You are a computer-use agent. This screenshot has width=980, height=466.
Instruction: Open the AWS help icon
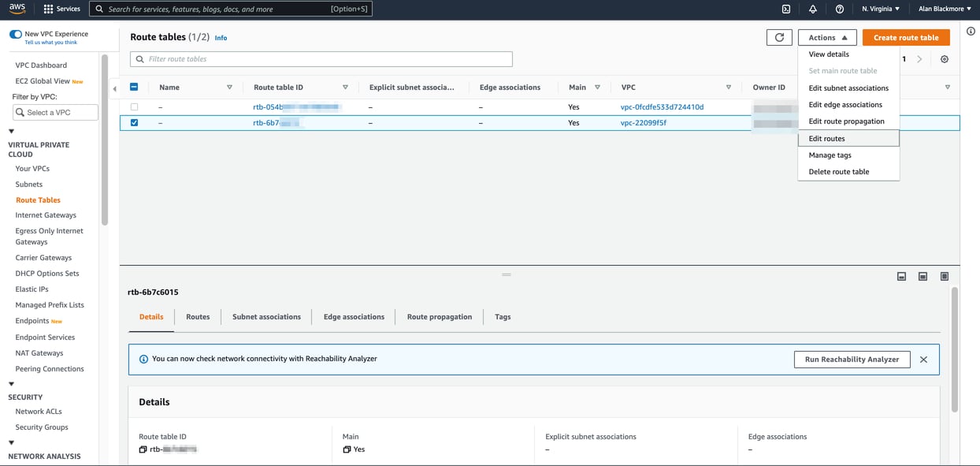pos(840,9)
